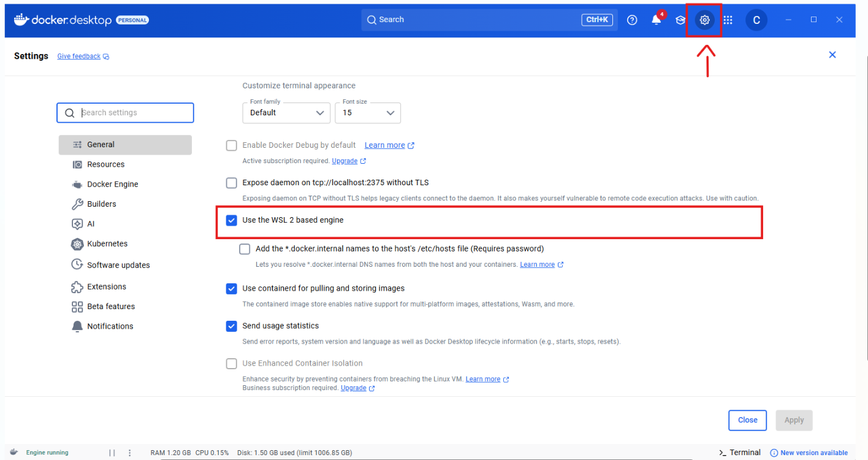The width and height of the screenshot is (868, 460).
Task: Click the Give feedback link
Action: click(x=78, y=56)
